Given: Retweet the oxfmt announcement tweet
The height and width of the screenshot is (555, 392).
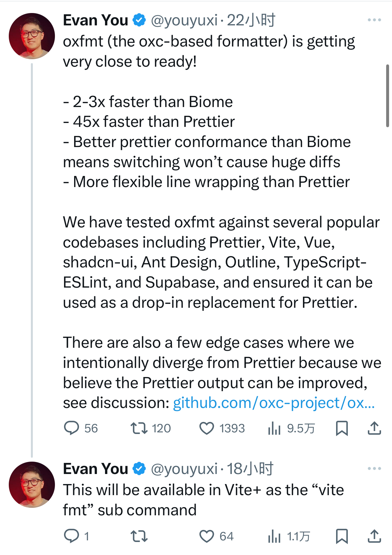Looking at the screenshot, I should click(139, 428).
